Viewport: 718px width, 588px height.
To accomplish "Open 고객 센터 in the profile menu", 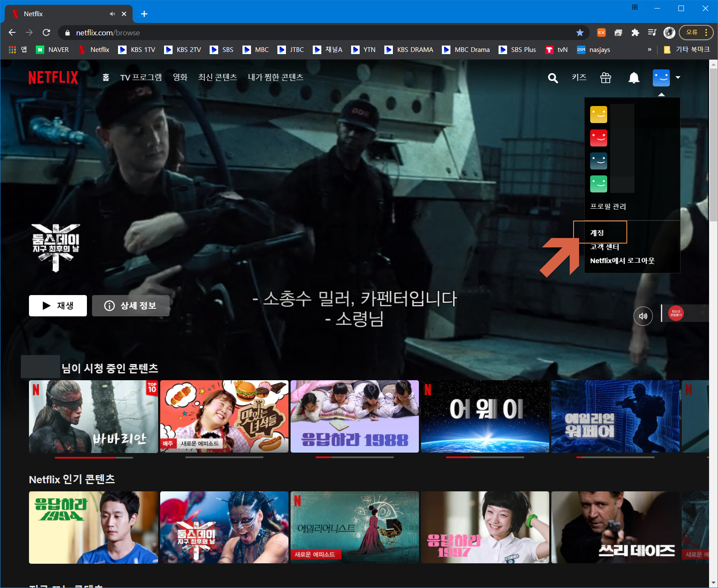I will [605, 247].
